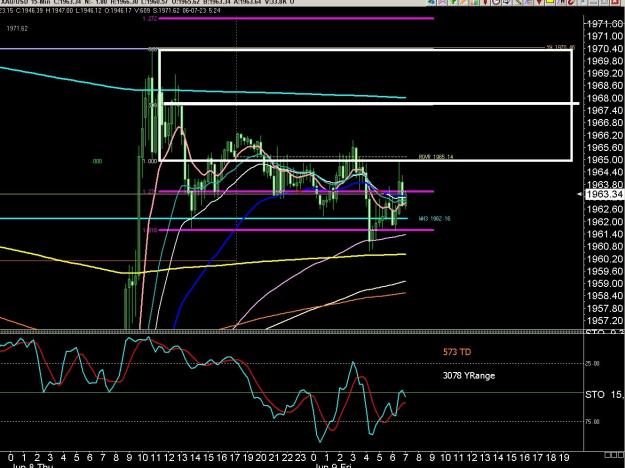
Task: Click the 1.272 Fibonacci label at the top
Action: (x=150, y=18)
